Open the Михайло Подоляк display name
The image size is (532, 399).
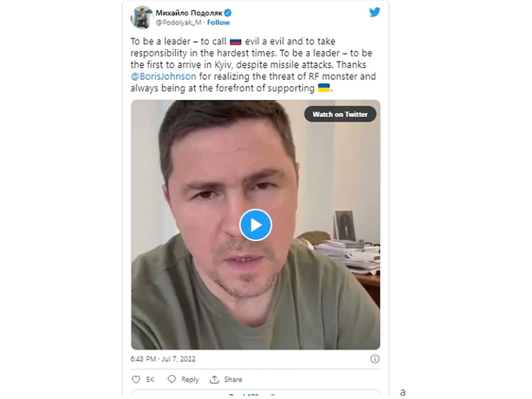(x=189, y=13)
